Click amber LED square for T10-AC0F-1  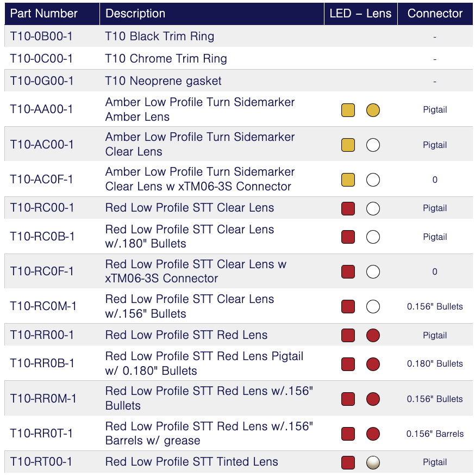point(348,180)
